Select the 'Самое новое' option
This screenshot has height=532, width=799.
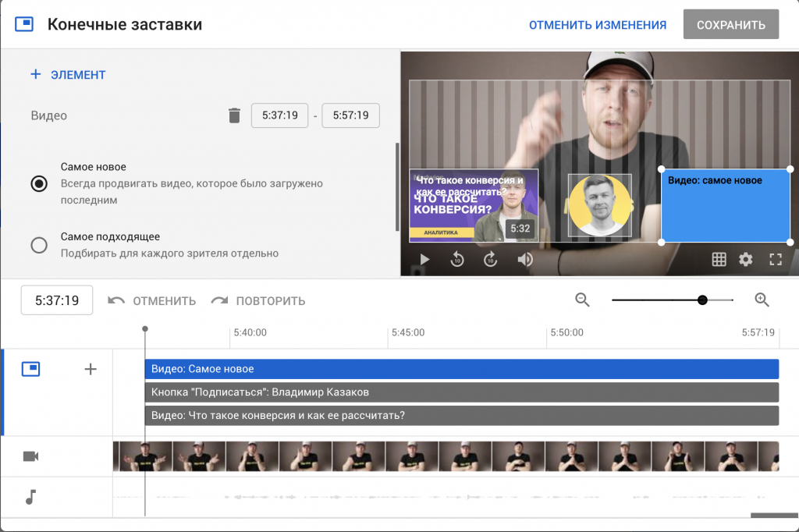38,183
